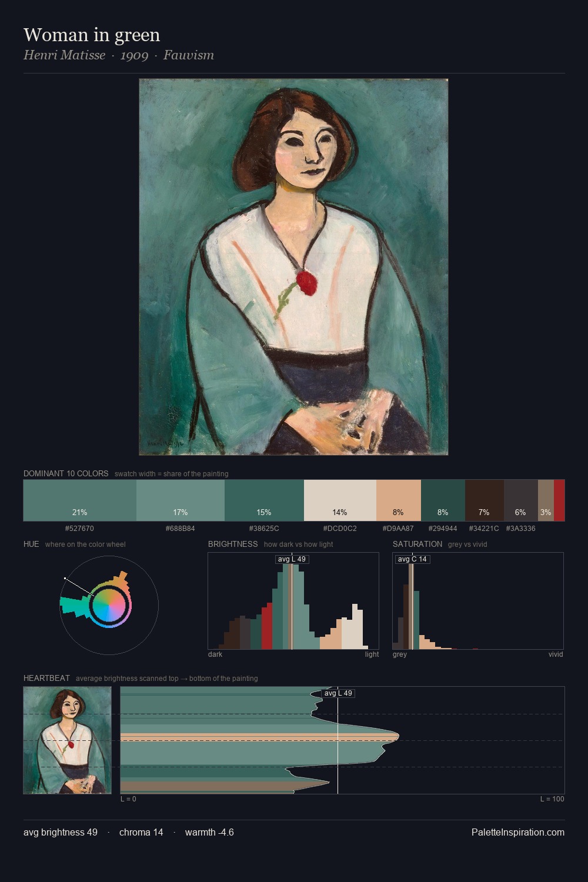Image resolution: width=588 pixels, height=882 pixels.
Task: Click the 'SATURATION' section heading
Action: 417,544
